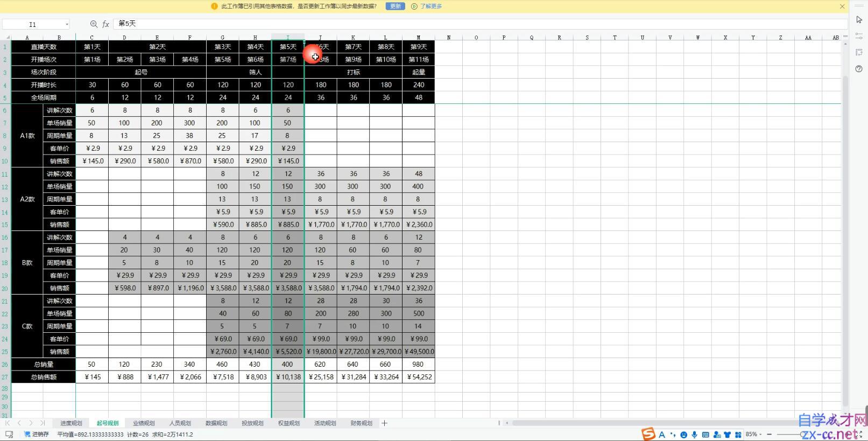Open Sogou soft keyboard icon
The height and width of the screenshot is (441, 868).
705,435
